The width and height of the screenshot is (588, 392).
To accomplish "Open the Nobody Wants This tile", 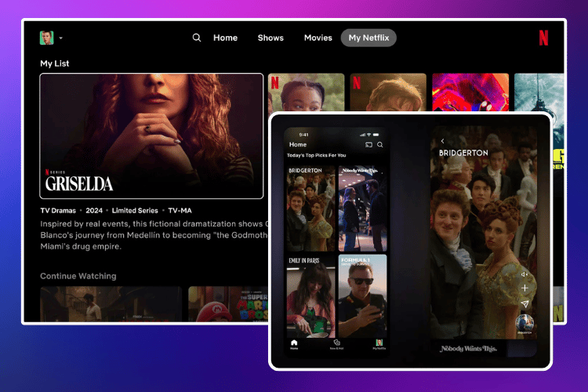I will pyautogui.click(x=362, y=209).
